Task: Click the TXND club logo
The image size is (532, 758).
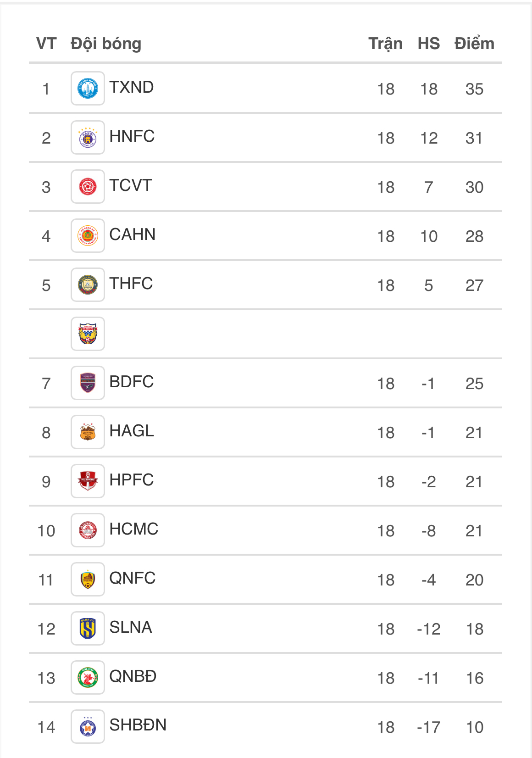Action: pyautogui.click(x=88, y=89)
